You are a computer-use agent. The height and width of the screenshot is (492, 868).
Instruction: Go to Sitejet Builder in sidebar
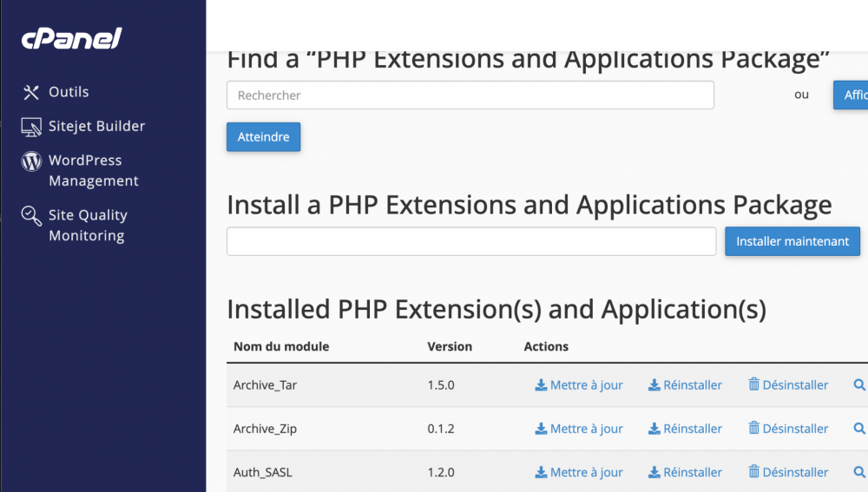coord(96,126)
